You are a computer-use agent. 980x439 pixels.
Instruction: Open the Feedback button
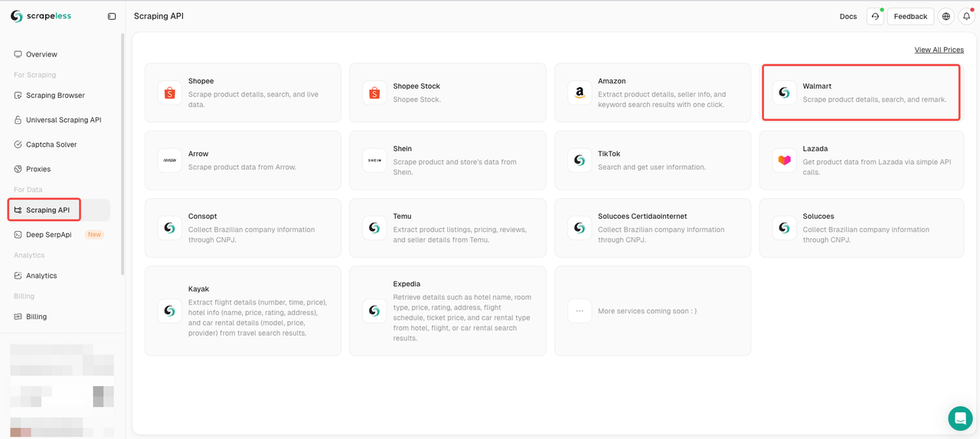[x=910, y=16]
